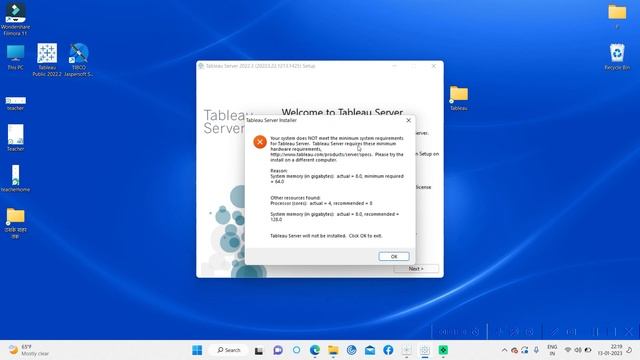Launch Microsoft Edge from the taskbar

click(315, 350)
